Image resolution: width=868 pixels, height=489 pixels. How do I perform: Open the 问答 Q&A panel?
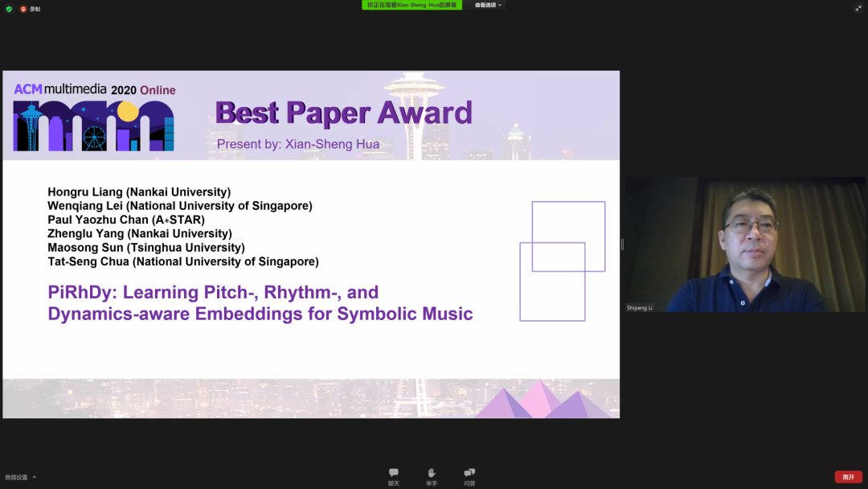(469, 477)
